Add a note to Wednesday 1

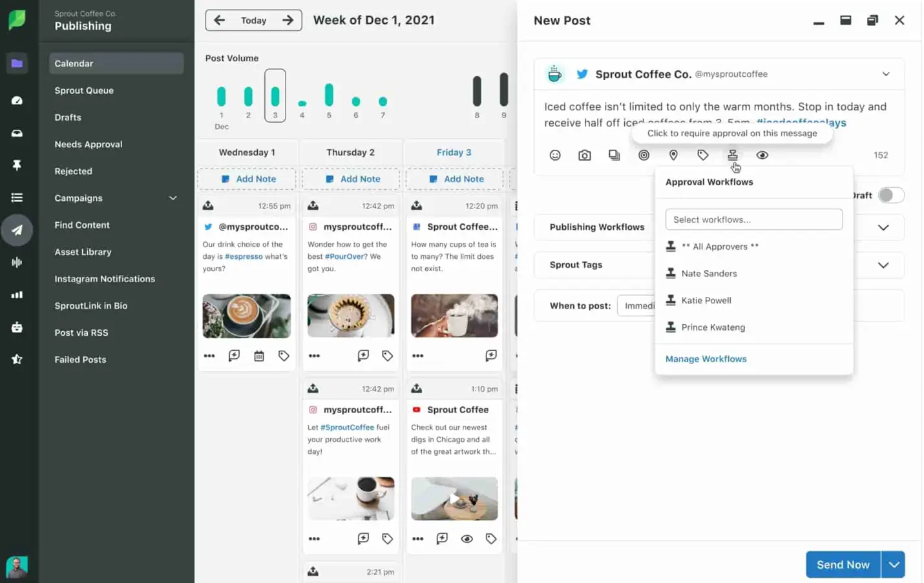click(x=247, y=179)
